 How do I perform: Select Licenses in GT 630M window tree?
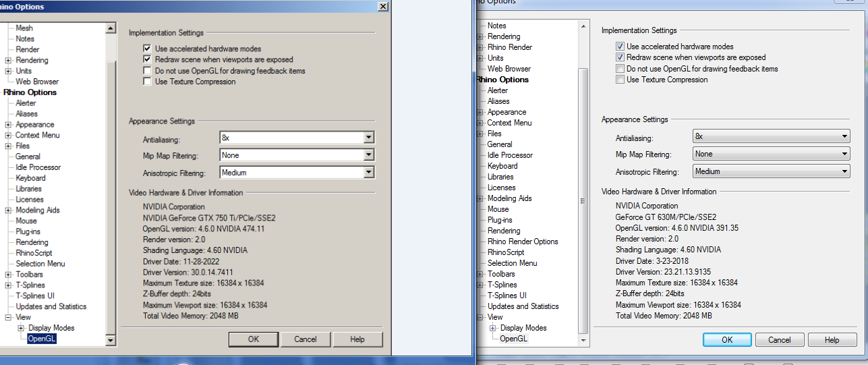click(x=501, y=188)
